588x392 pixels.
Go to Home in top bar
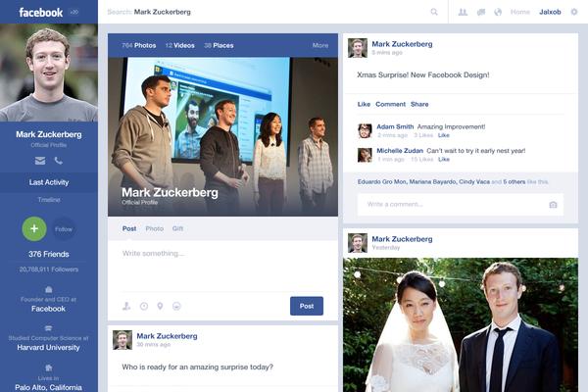[520, 12]
